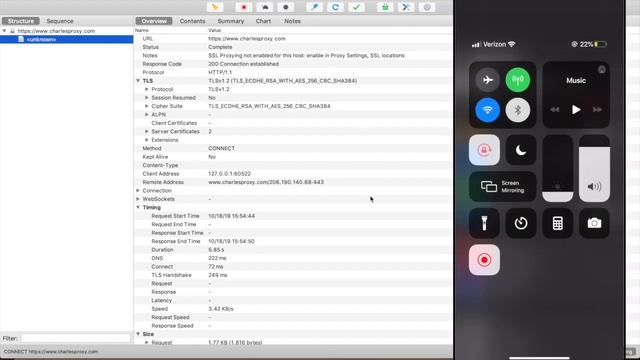The height and width of the screenshot is (360, 640).
Task: Toggle Screen Recording button
Action: click(x=484, y=260)
